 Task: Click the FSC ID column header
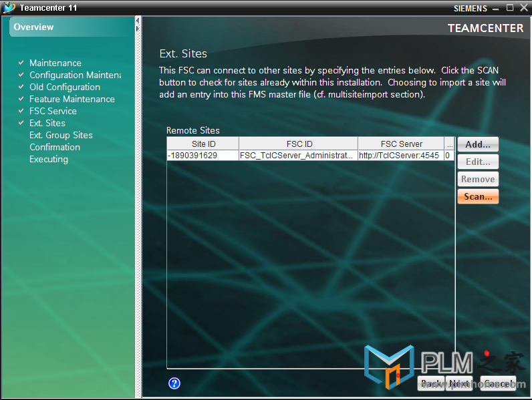coord(299,144)
